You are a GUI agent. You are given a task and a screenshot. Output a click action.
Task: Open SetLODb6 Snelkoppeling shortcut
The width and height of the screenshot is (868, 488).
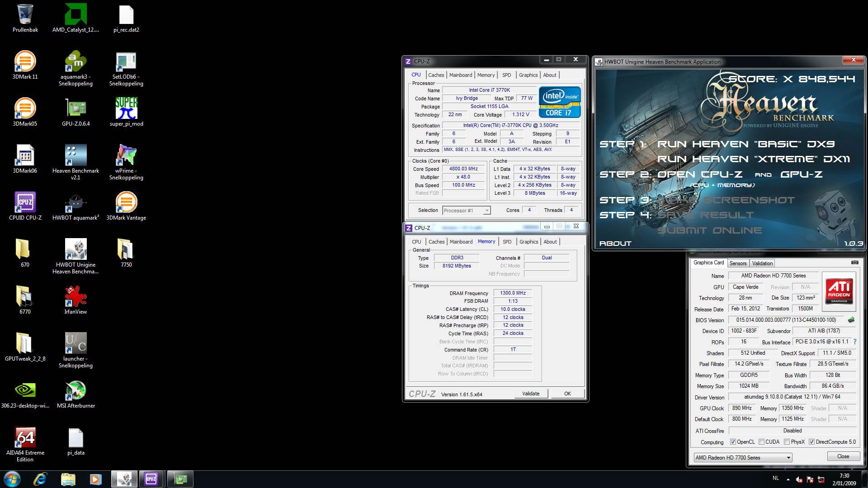coord(126,69)
